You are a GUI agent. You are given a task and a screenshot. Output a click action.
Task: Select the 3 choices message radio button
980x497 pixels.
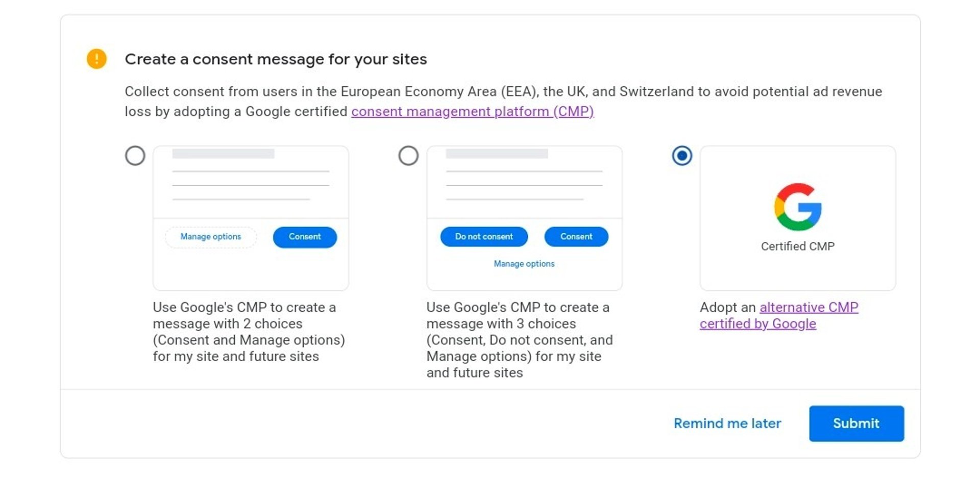[408, 156]
